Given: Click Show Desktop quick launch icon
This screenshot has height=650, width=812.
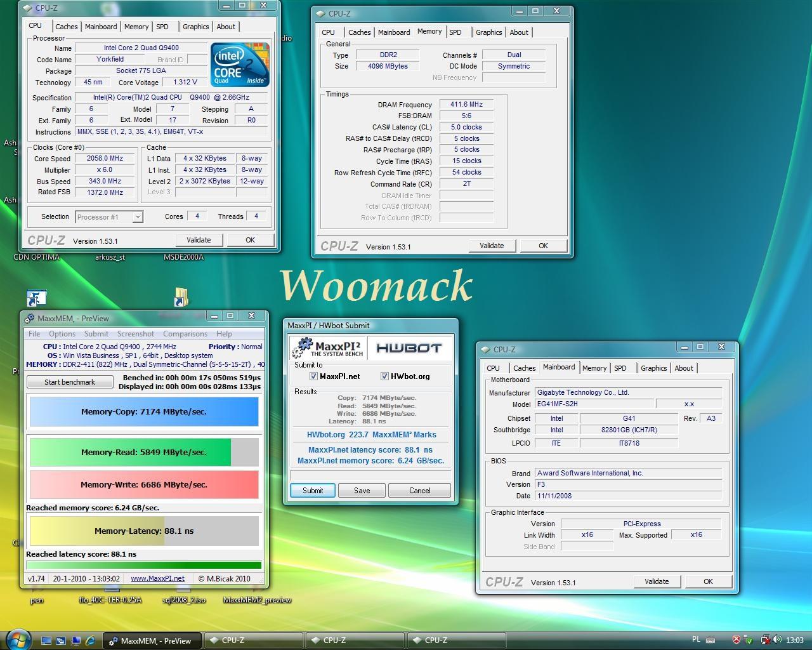Looking at the screenshot, I should (46, 641).
